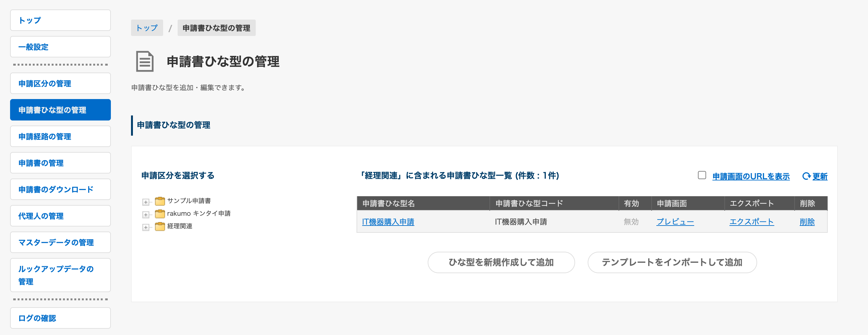Click the 削除 link for IT機器購入申請
Viewport: 868px width, 335px height.
(807, 222)
